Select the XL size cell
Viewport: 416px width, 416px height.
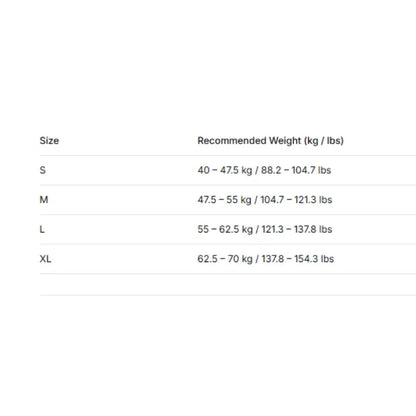coord(45,259)
